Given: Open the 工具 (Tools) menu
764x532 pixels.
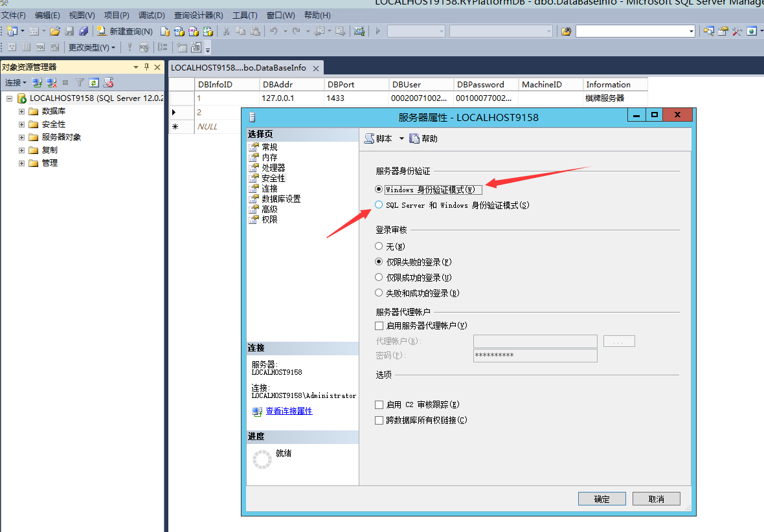Looking at the screenshot, I should 245,15.
